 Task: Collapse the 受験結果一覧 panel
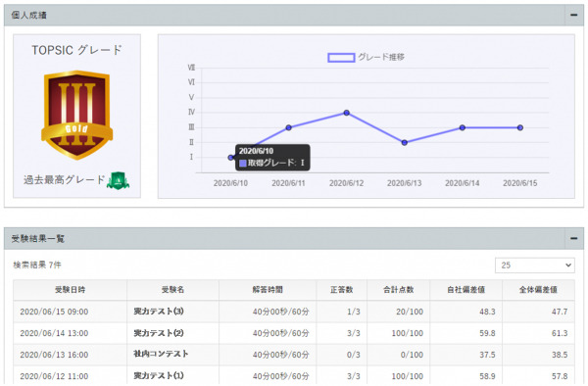click(x=573, y=238)
